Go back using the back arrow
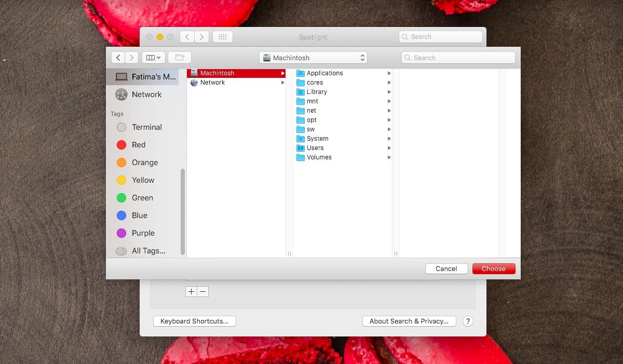This screenshot has height=364, width=623. click(x=118, y=57)
